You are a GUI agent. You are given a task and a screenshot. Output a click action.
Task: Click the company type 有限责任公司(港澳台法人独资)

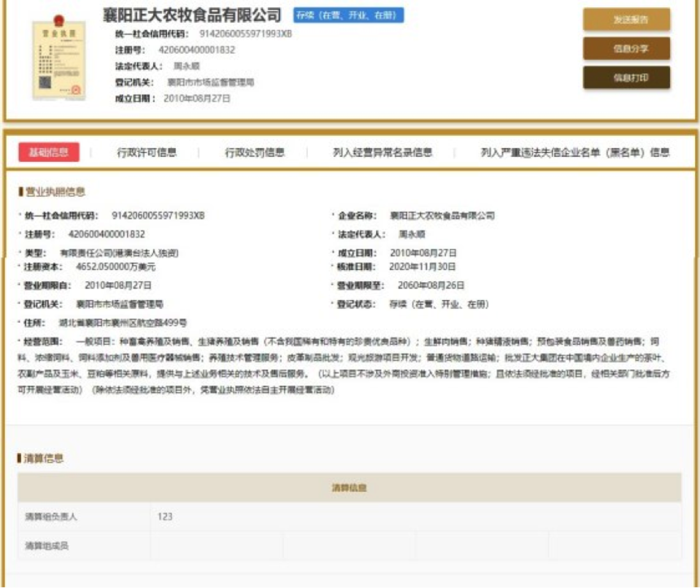point(119,254)
